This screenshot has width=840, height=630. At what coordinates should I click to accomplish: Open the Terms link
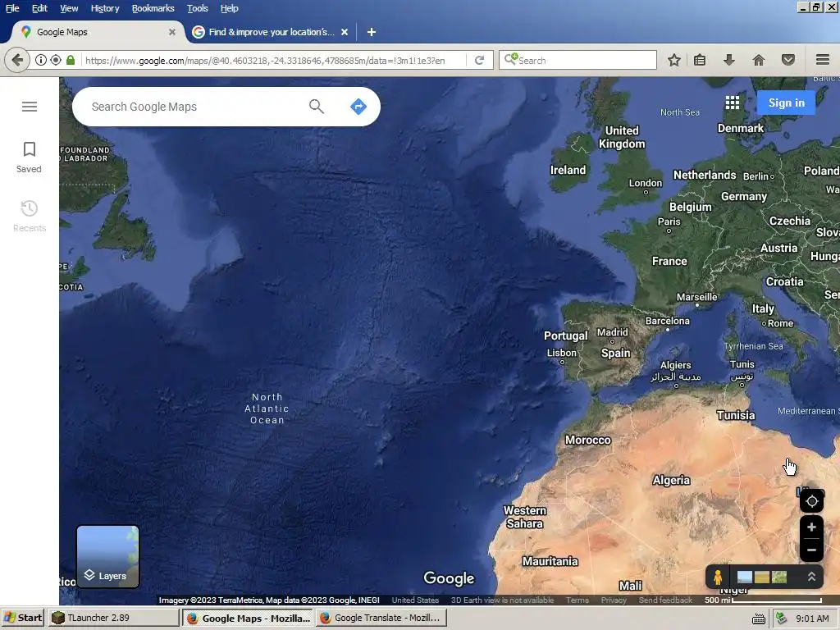(x=577, y=600)
